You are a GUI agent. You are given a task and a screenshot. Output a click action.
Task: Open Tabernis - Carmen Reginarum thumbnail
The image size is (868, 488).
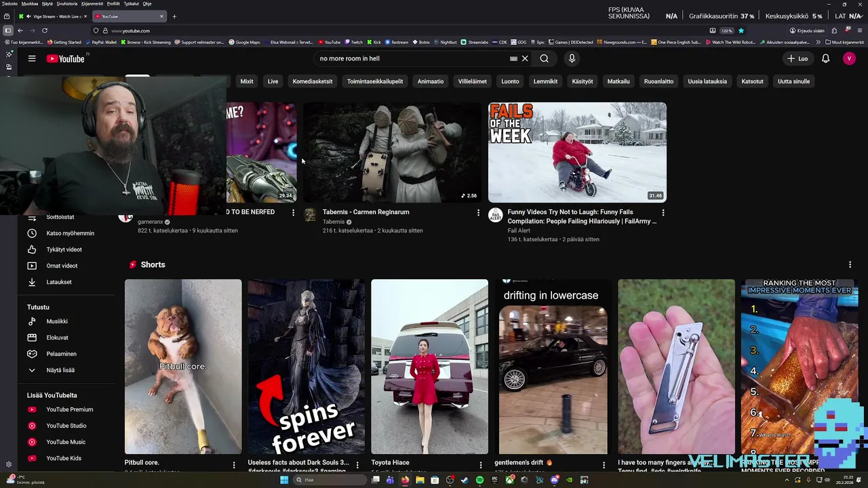pos(392,152)
